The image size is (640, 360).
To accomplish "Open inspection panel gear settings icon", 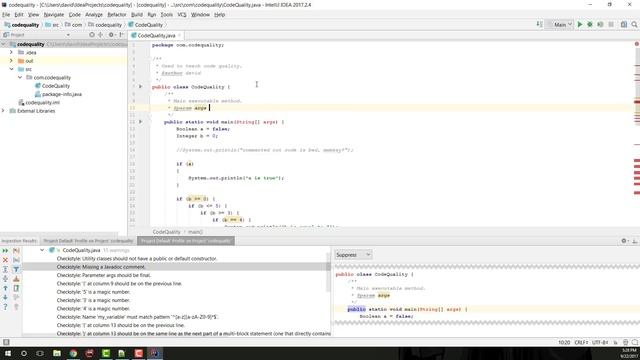I will click(x=624, y=241).
